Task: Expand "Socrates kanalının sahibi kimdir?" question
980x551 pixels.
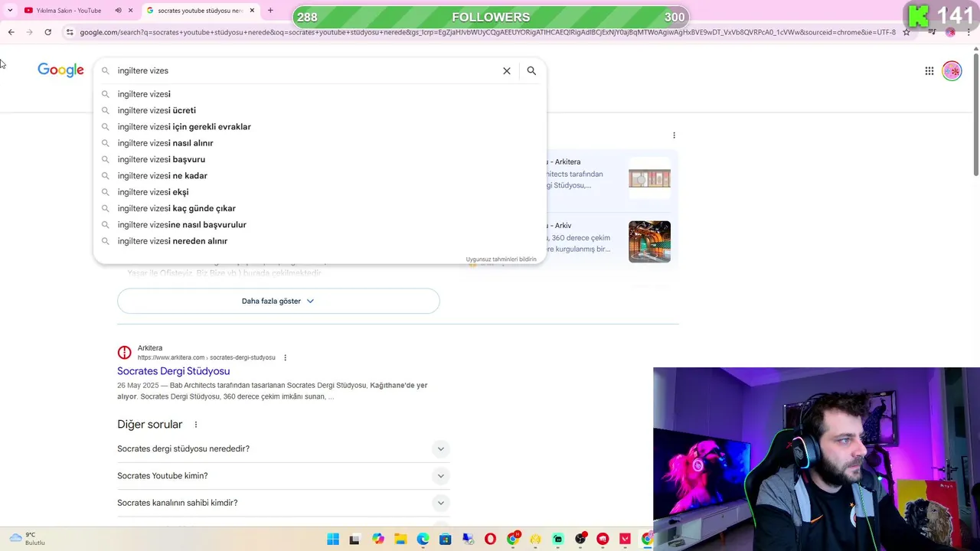Action: [283, 503]
